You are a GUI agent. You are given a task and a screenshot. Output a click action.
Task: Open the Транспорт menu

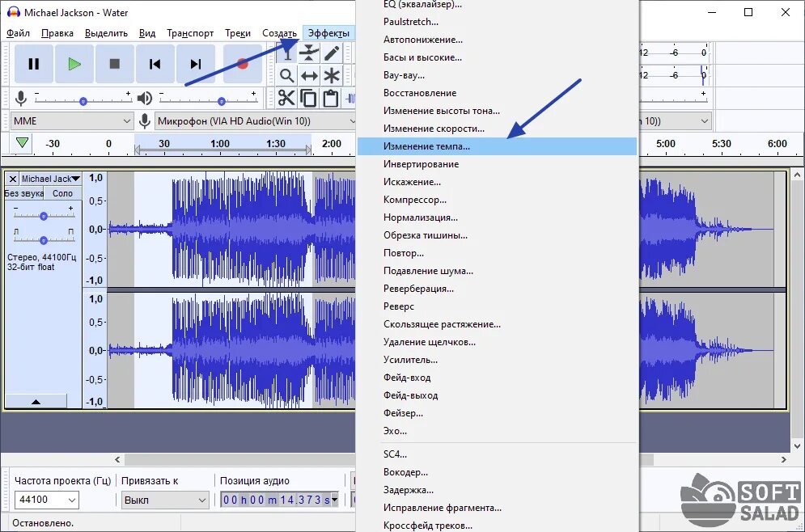190,33
